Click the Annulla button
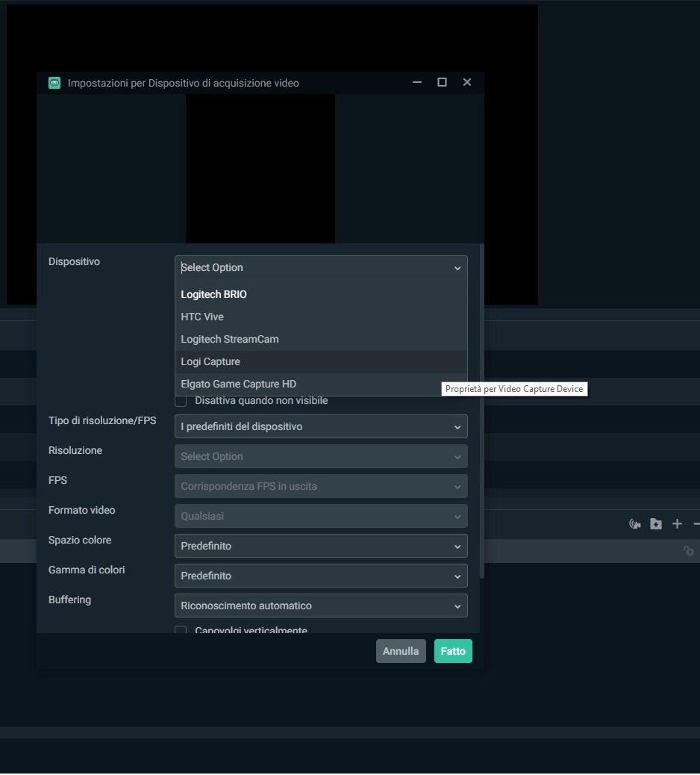 tap(401, 652)
